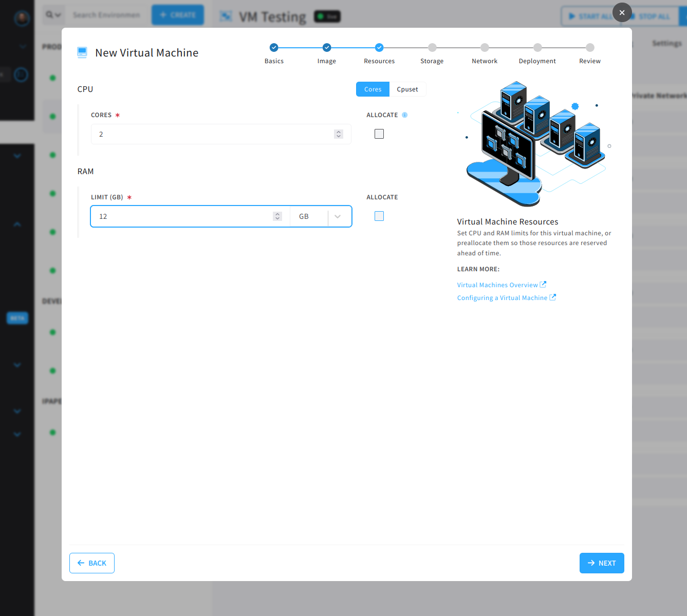The height and width of the screenshot is (616, 687).
Task: Click the Basics step completed checkmark
Action: tap(274, 47)
